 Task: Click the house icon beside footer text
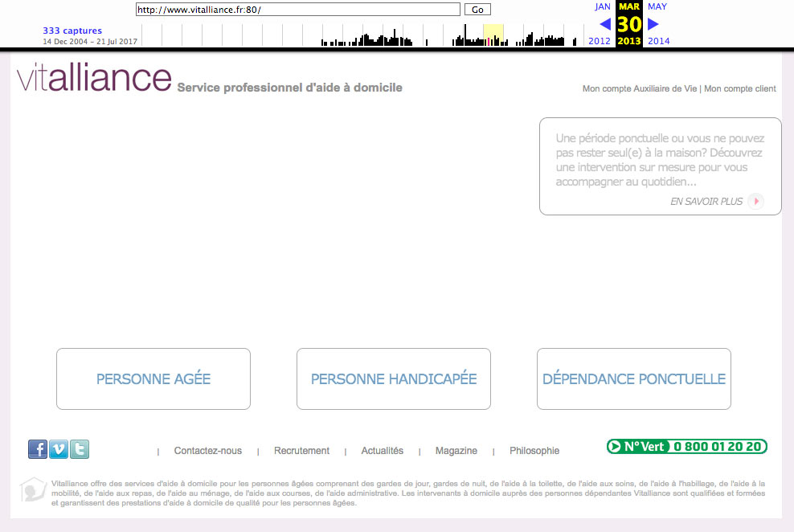click(x=33, y=489)
